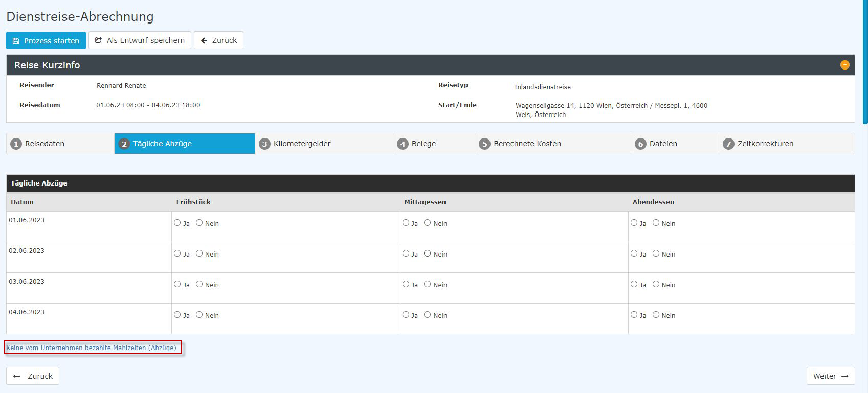Select Nein for Frühstück on 01.06.2023

[199, 223]
